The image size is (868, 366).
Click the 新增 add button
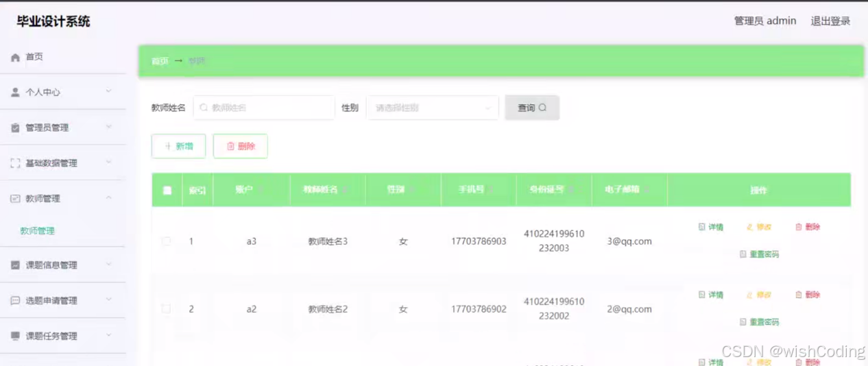tap(178, 146)
